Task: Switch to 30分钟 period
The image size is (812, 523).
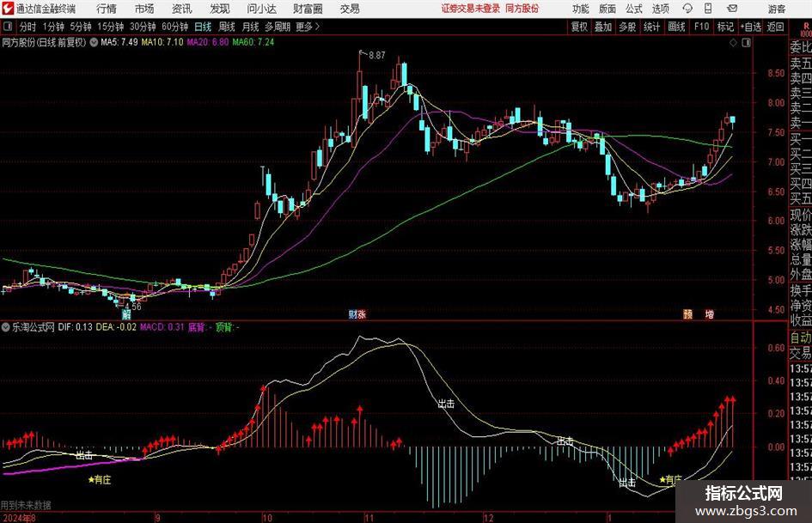Action: pos(143,27)
